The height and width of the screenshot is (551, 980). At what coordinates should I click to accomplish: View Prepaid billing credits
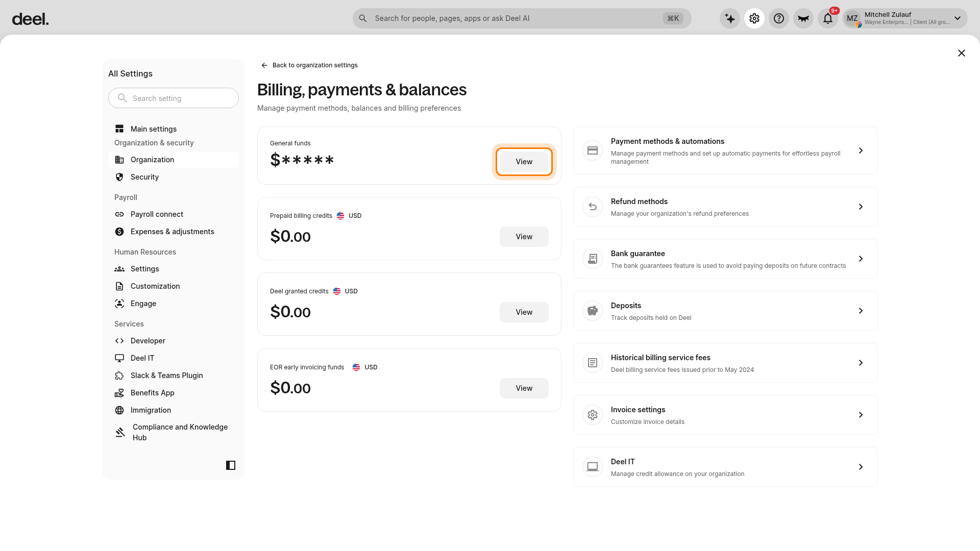[x=524, y=237]
